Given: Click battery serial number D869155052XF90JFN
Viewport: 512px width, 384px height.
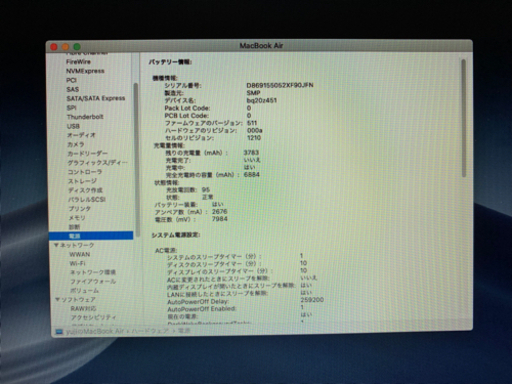Looking at the screenshot, I should pos(280,85).
